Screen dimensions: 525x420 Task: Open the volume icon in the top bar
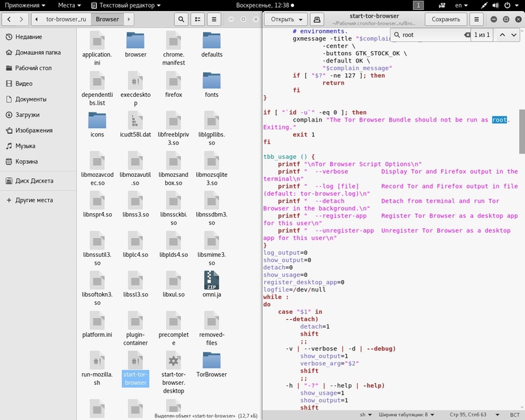(x=496, y=5)
